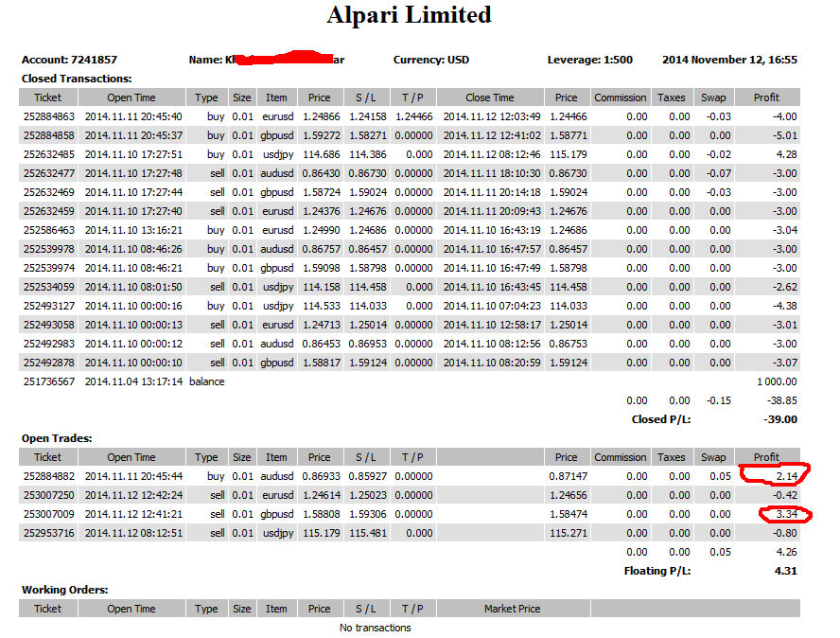
Task: Click the -4.38 profit cell
Action: coord(784,306)
